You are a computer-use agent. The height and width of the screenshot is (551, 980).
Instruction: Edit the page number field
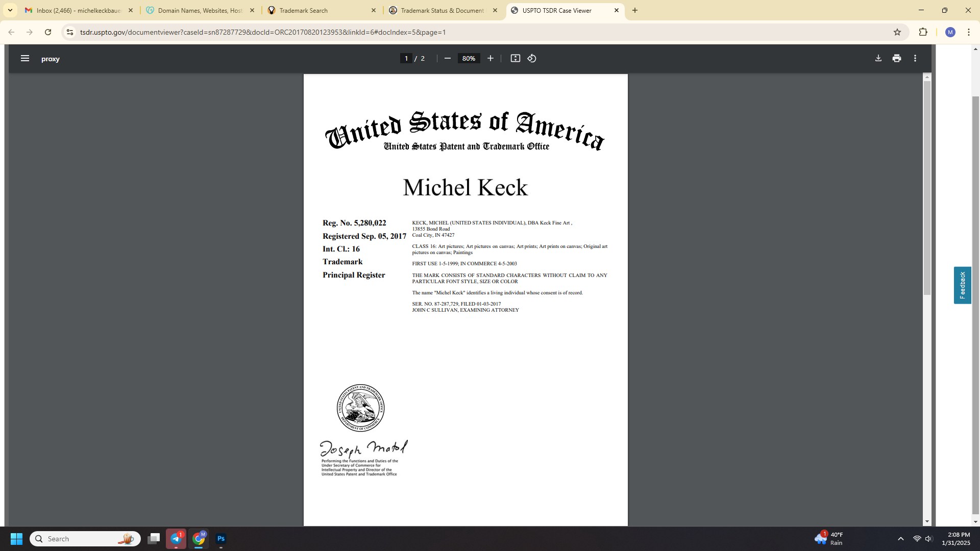tap(406, 58)
